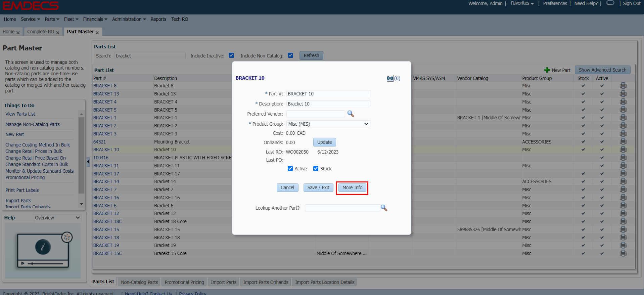Expand the Service menu

coord(30,19)
